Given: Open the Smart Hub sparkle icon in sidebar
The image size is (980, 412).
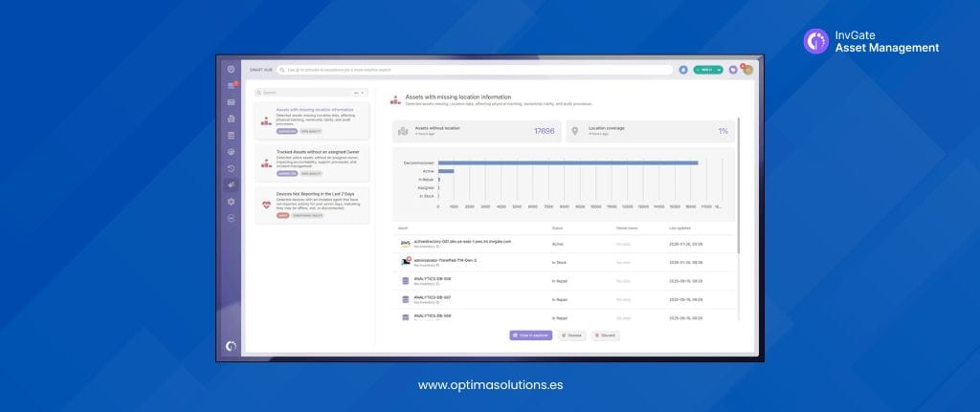Looking at the screenshot, I should 232,184.
